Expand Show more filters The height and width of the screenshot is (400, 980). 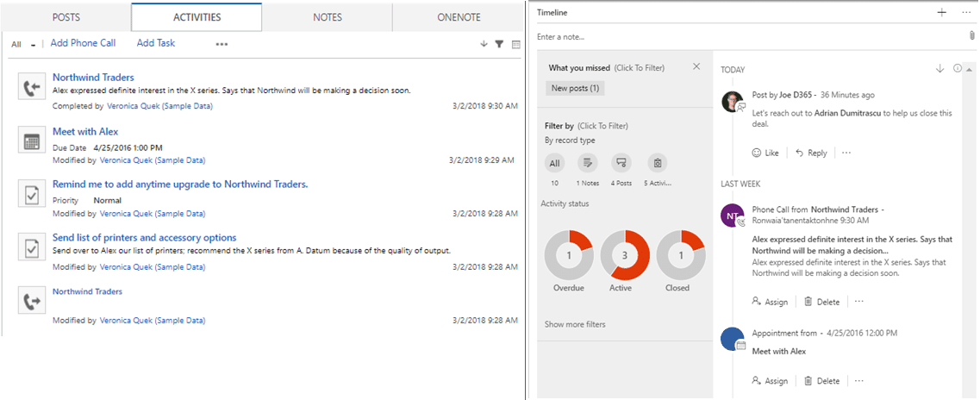point(574,324)
